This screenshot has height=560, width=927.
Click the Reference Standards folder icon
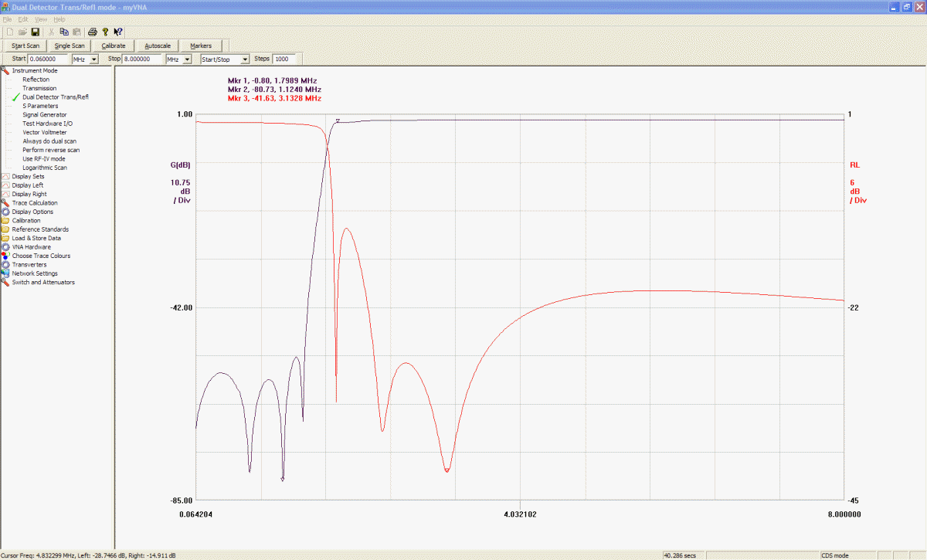(x=5, y=229)
